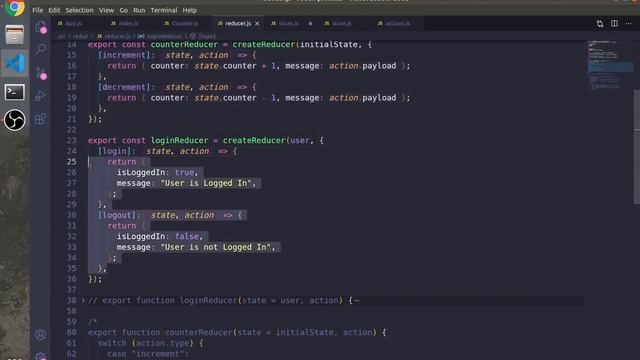640x360 pixels.
Task: Open the Edit menu
Action: 54,10
